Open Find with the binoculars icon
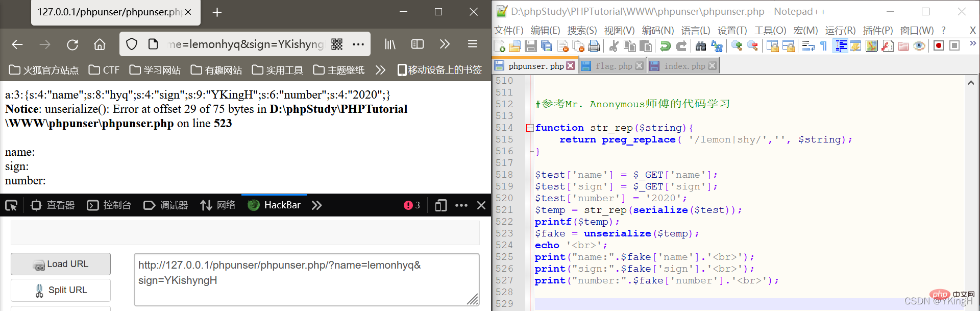Viewport: 980px width, 311px height. click(x=701, y=46)
